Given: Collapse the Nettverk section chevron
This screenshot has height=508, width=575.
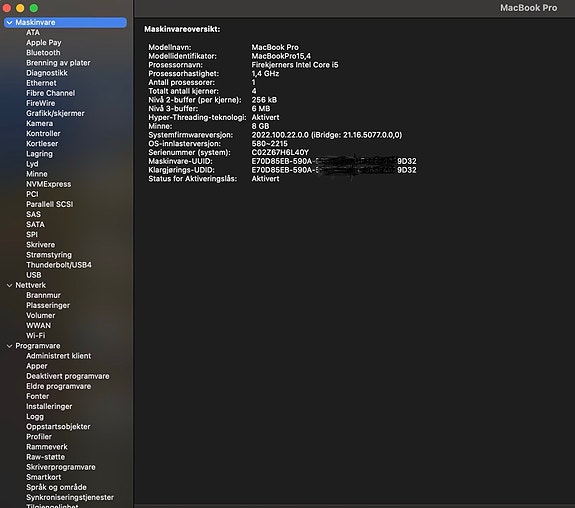Looking at the screenshot, I should tap(10, 285).
